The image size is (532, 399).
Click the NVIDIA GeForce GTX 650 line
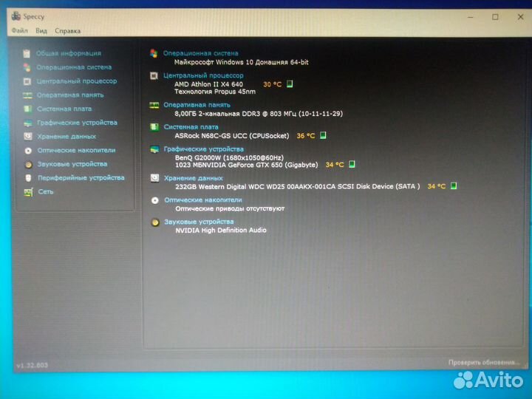247,165
